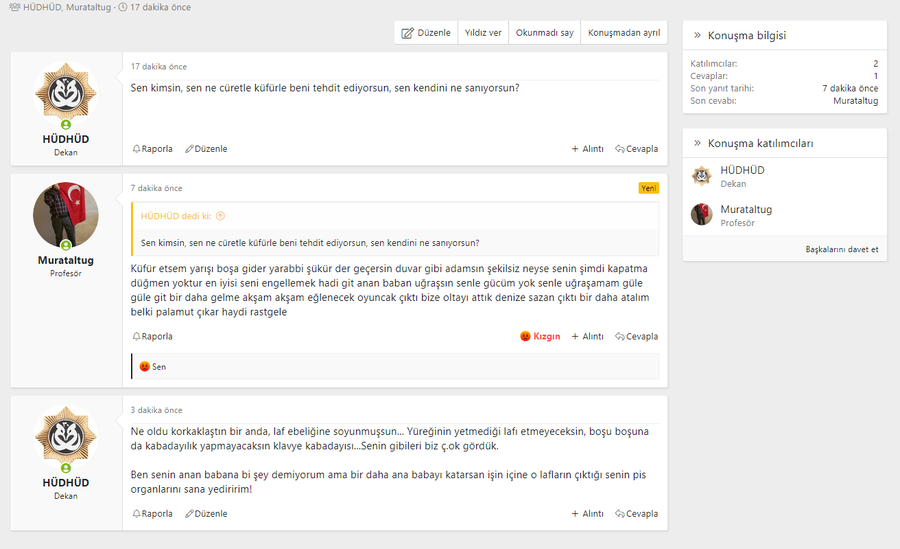The height and width of the screenshot is (549, 900).
Task: Click the 7 dakika önce link in Konuşma bilgisi
Action: coord(850,88)
